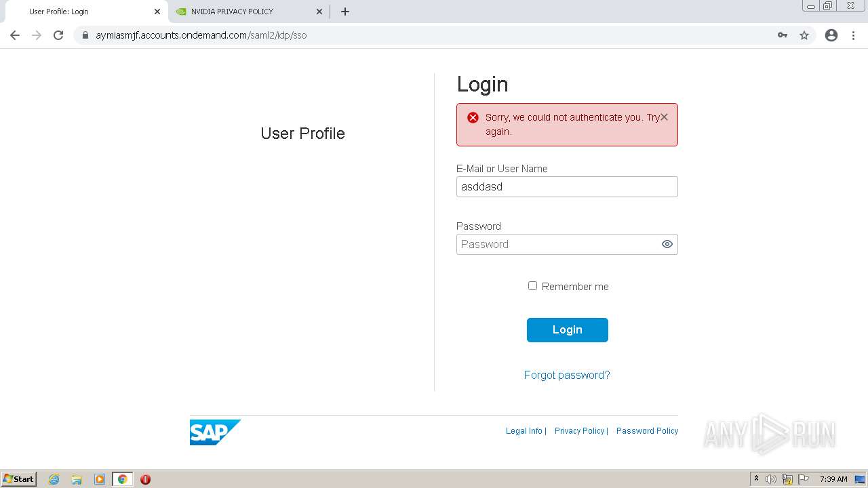Open the Password Policy link

(647, 431)
